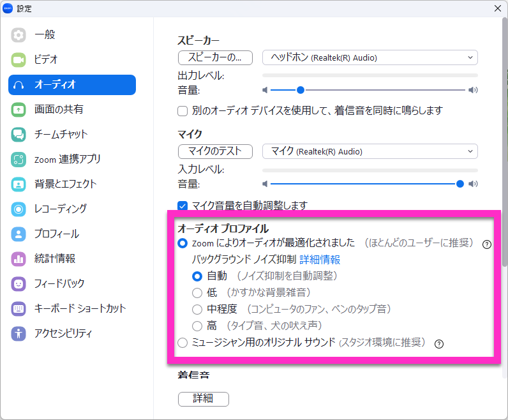This screenshot has width=508, height=420.
Task: Open フィードバック section
Action: coord(72,284)
